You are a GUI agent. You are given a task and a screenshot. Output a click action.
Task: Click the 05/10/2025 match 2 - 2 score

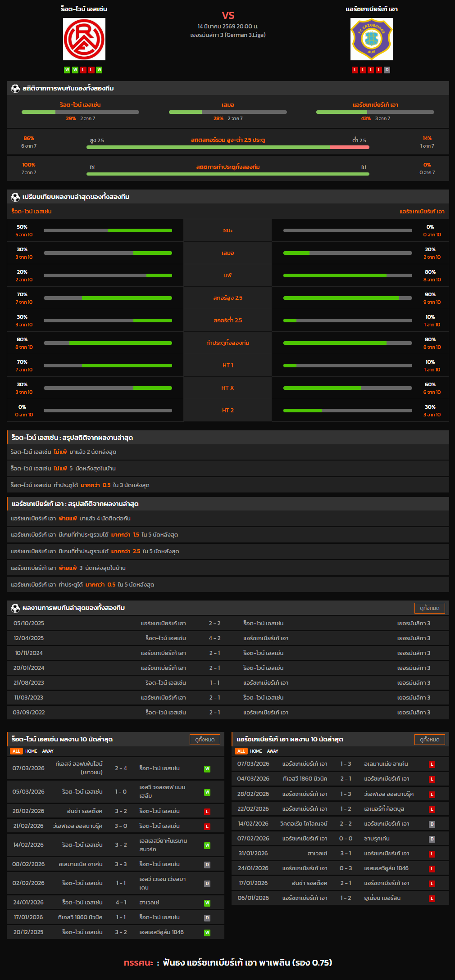click(x=214, y=623)
